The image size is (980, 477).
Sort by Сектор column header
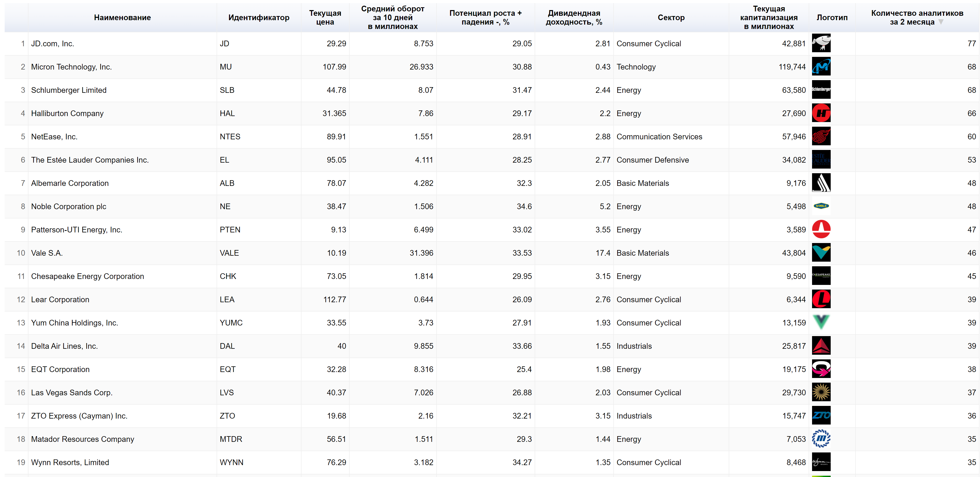(x=671, y=18)
